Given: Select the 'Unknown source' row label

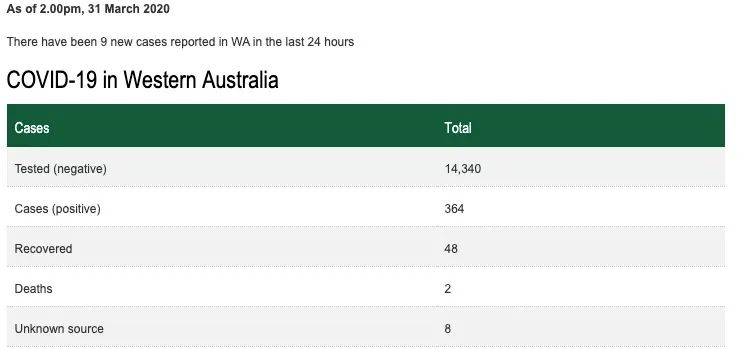Looking at the screenshot, I should tap(59, 329).
